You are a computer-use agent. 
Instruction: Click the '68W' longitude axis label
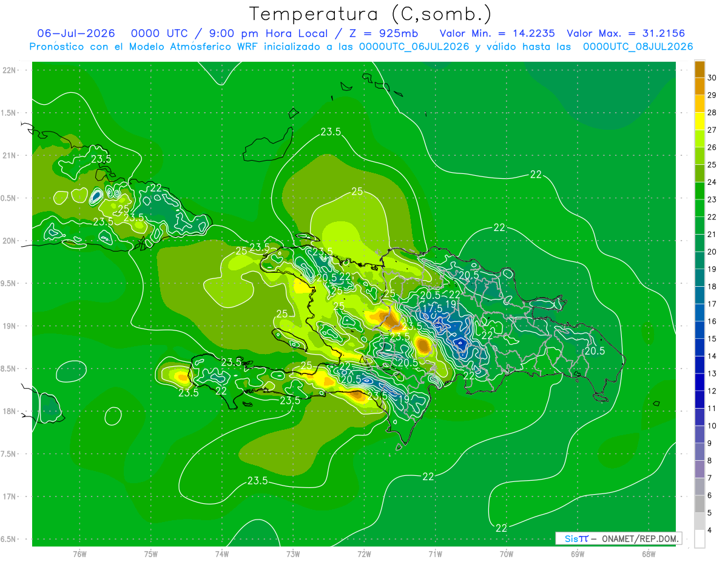649,554
